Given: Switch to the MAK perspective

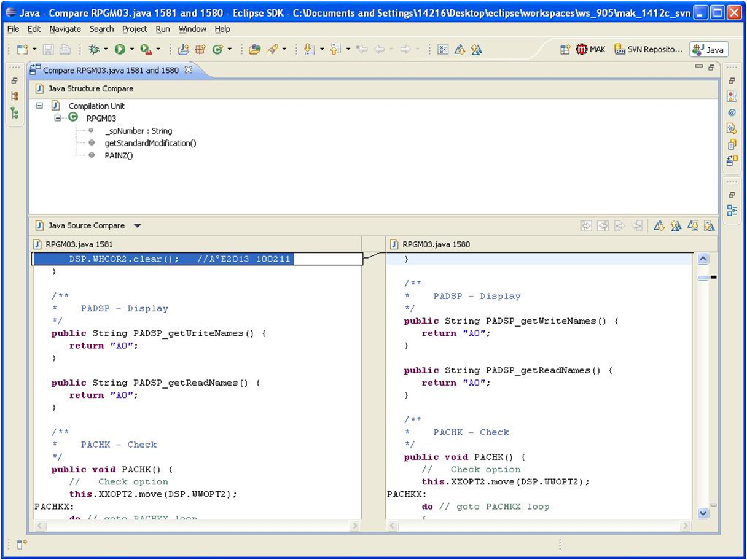Looking at the screenshot, I should 590,50.
